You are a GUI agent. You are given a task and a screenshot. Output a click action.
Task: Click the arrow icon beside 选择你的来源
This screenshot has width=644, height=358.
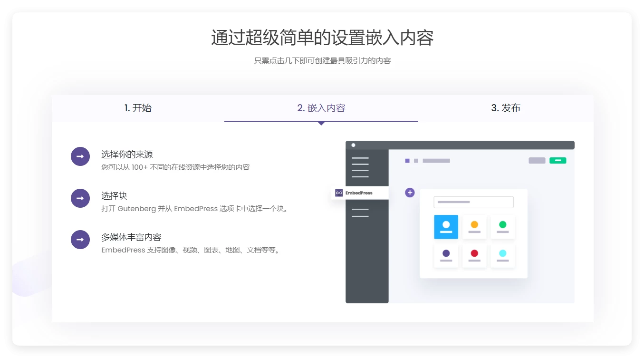(80, 156)
